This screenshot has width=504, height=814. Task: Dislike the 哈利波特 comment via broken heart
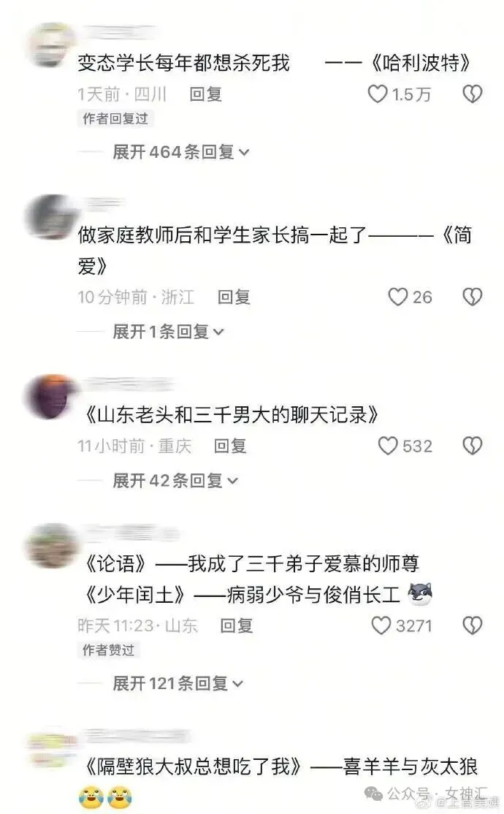click(472, 94)
